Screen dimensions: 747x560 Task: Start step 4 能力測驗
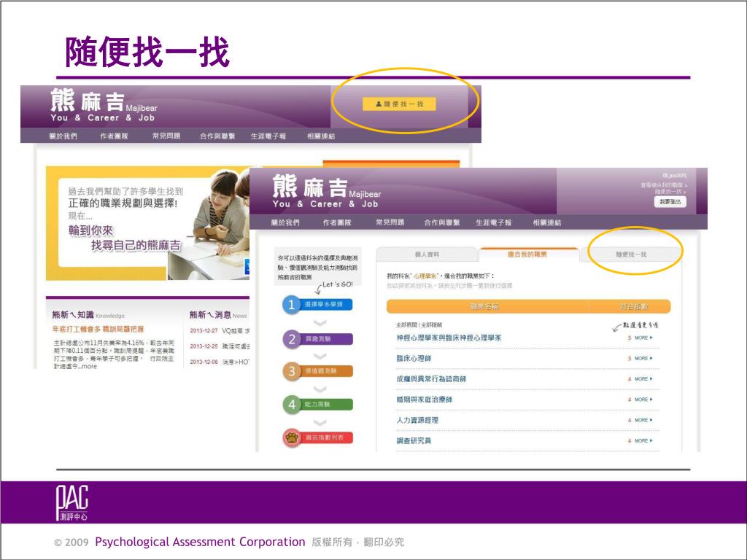click(x=317, y=404)
